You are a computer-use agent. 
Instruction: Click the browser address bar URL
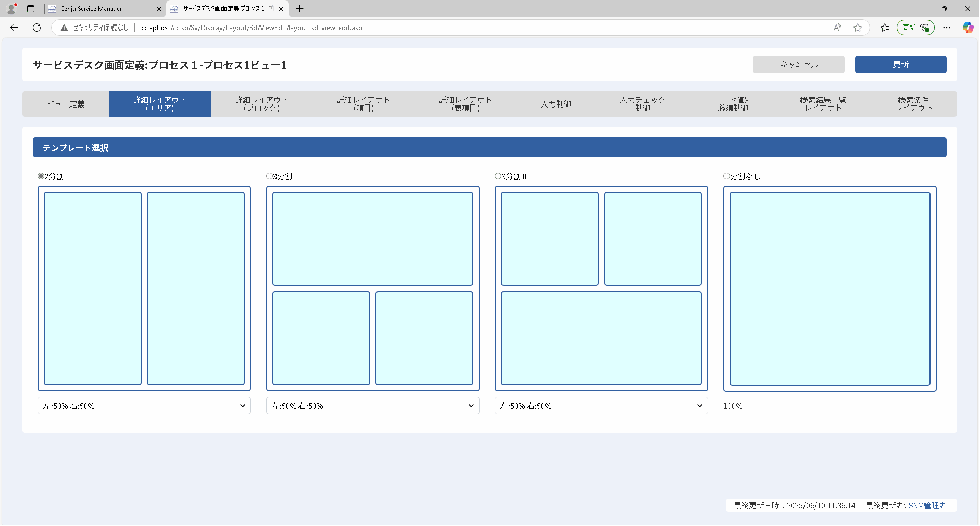click(x=252, y=28)
